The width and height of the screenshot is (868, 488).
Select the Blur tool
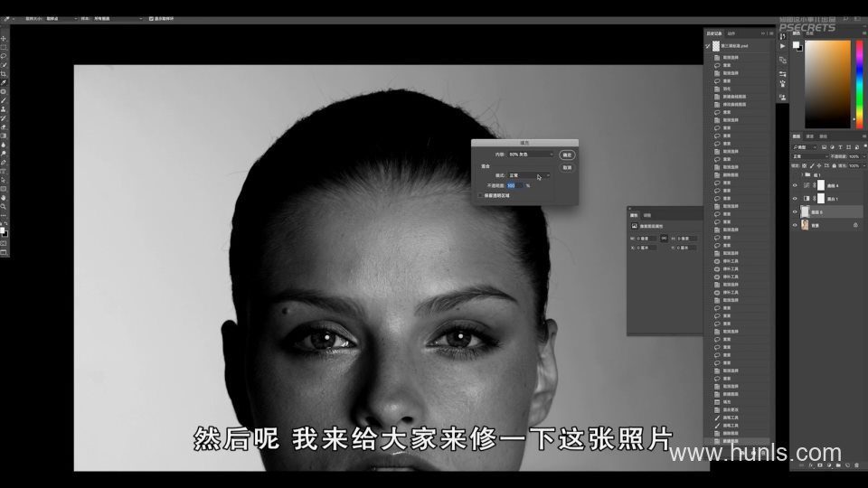click(x=4, y=145)
